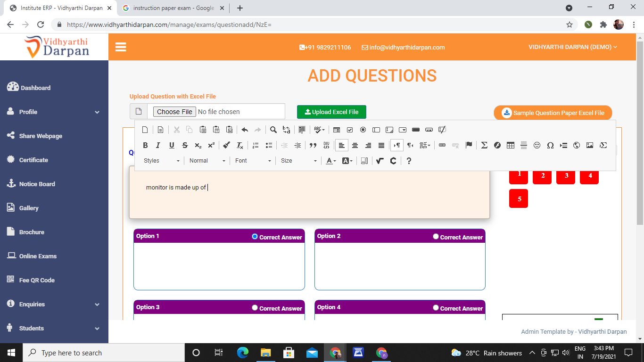Click the insert table icon
The image size is (644, 362).
coord(510,145)
